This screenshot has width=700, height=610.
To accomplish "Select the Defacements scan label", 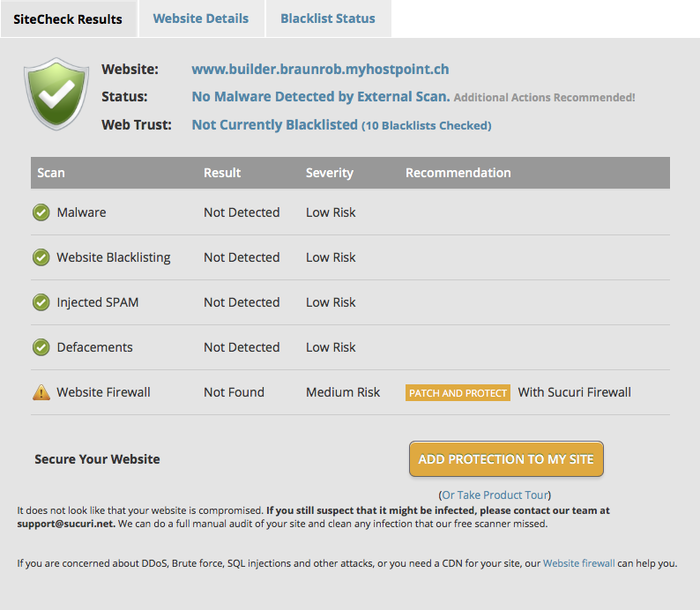I will 94,347.
